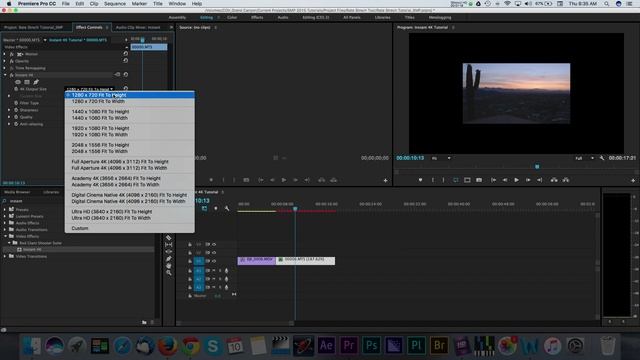Expand the Opacity effect properties
640x360 pixels.
click(x=5, y=61)
